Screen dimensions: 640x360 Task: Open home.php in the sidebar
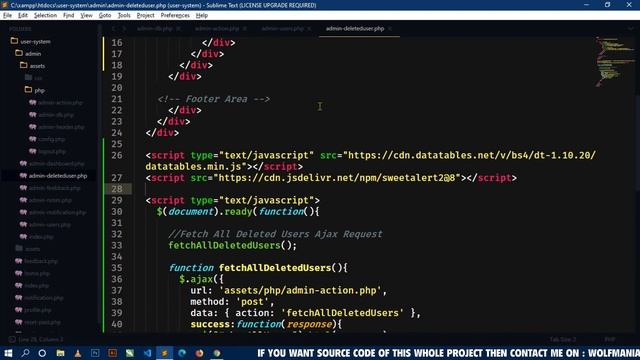[37, 273]
